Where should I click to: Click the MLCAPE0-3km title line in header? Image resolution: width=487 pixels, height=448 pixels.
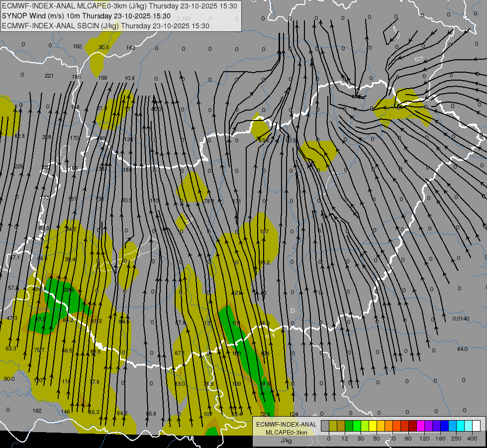119,6
